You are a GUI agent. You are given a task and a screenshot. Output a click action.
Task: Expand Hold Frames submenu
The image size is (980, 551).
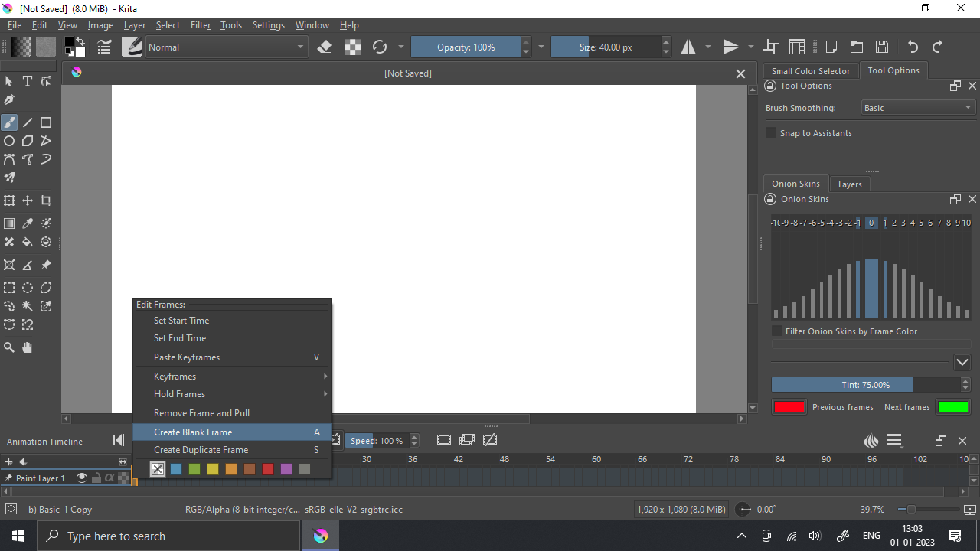pyautogui.click(x=232, y=394)
